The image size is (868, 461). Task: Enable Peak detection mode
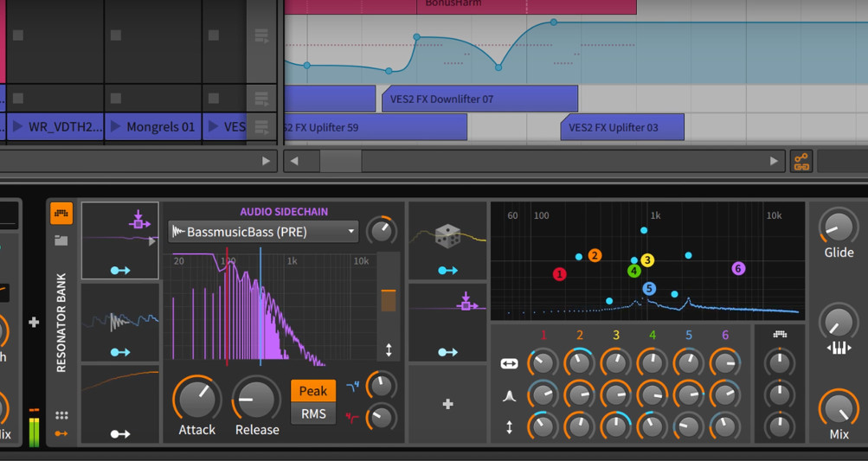(x=312, y=391)
